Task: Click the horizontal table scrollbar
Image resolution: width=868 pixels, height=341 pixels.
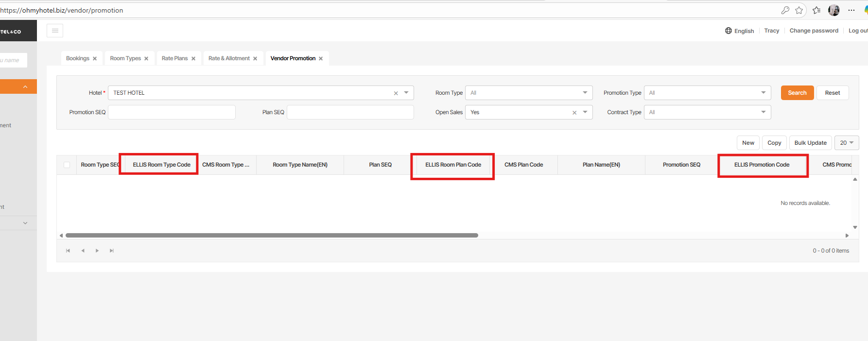Action: click(272, 236)
